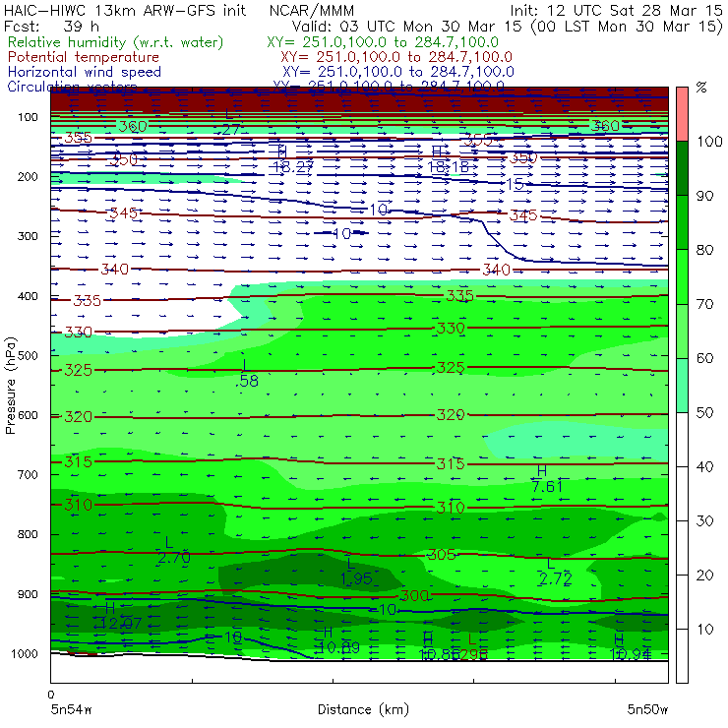Click the H 18.27 wind maximum label

coord(292,159)
